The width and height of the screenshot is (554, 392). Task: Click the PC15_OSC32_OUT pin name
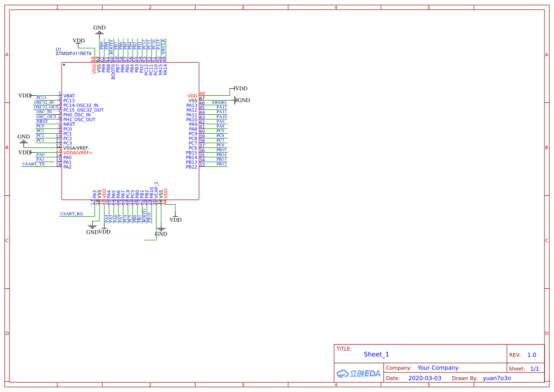point(83,110)
